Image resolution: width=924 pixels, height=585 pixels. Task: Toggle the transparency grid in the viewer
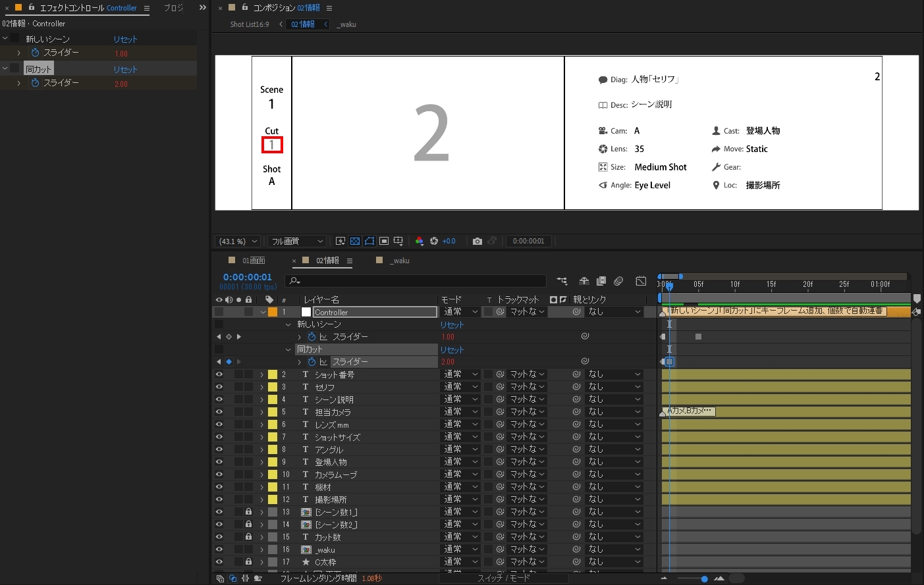point(355,242)
